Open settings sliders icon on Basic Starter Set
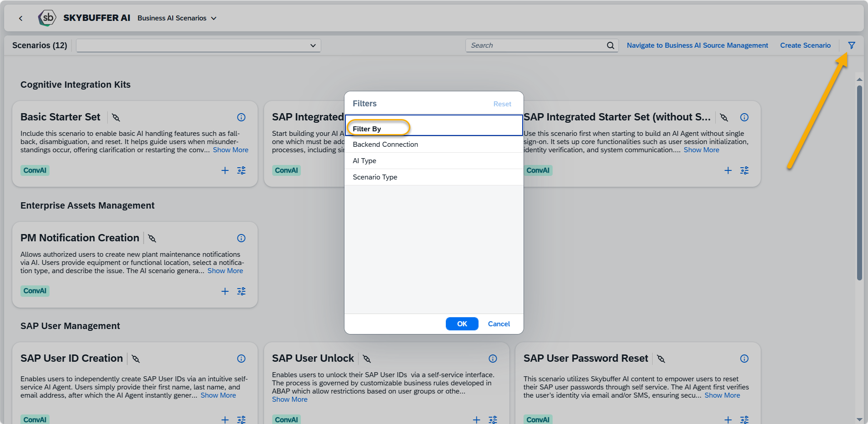 pos(241,170)
